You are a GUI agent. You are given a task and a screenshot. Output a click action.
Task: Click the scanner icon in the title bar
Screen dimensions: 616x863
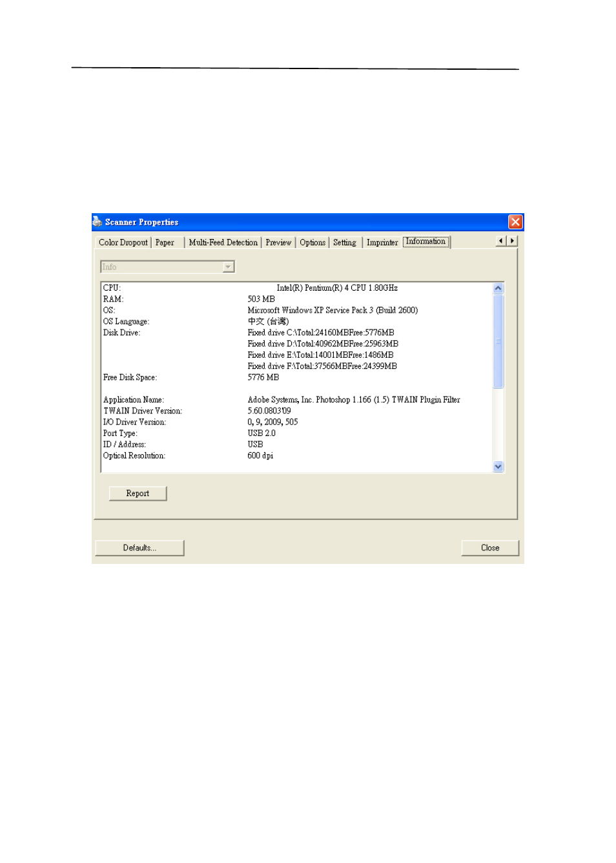[98, 222]
